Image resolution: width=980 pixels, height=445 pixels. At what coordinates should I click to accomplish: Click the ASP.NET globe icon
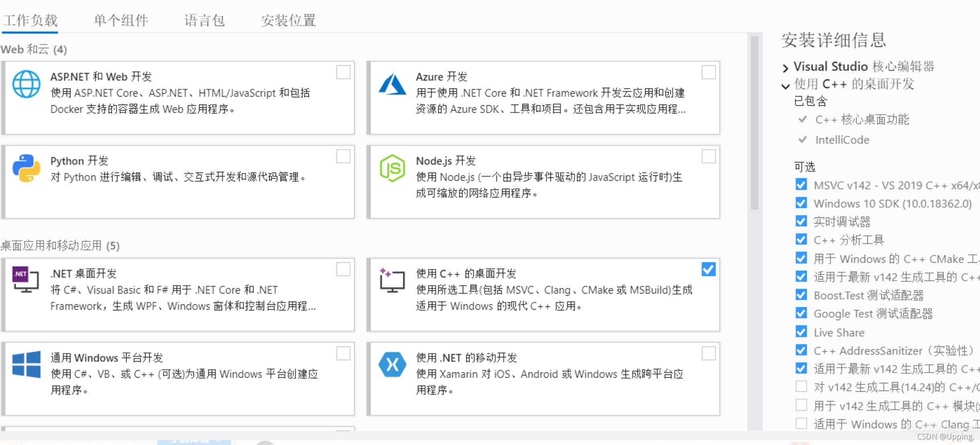[26, 84]
